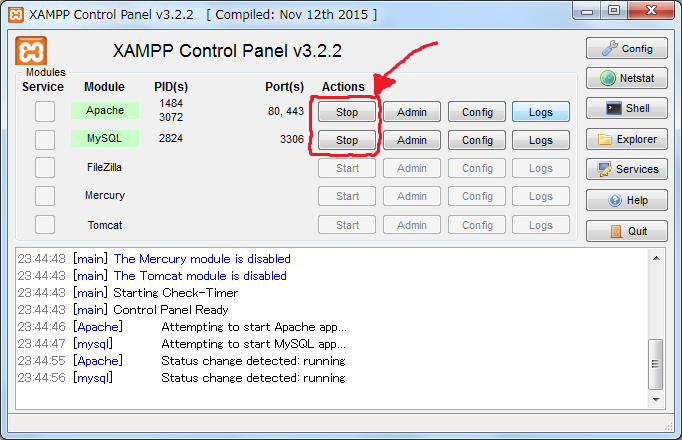Click the FileZilla module name

pos(104,167)
